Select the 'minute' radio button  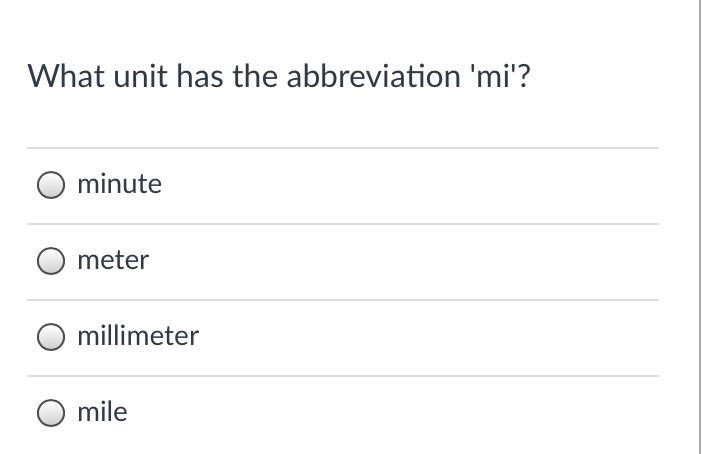click(x=51, y=185)
